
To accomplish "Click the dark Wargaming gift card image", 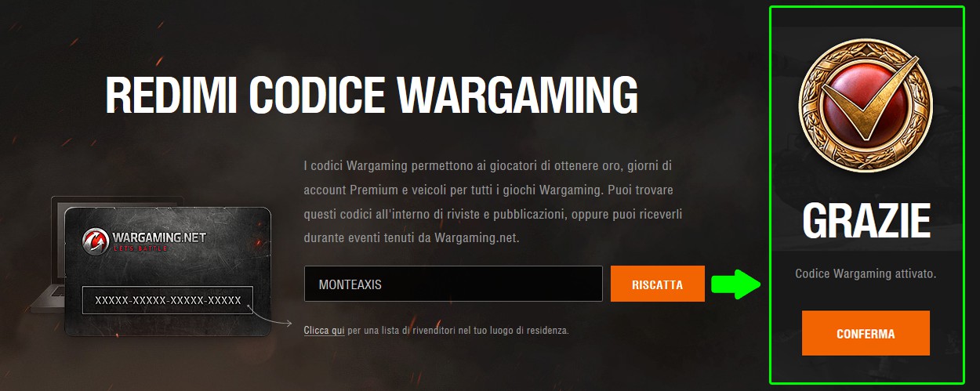I will (168, 272).
